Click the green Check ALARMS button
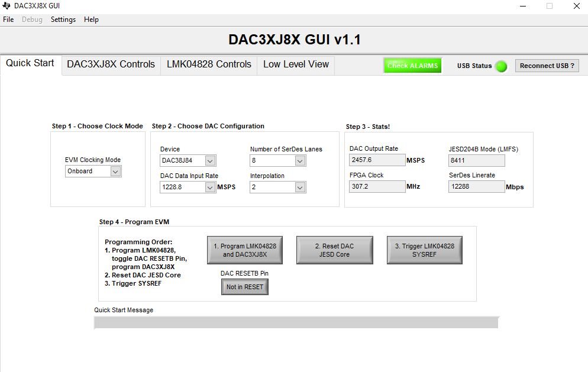 pos(412,66)
